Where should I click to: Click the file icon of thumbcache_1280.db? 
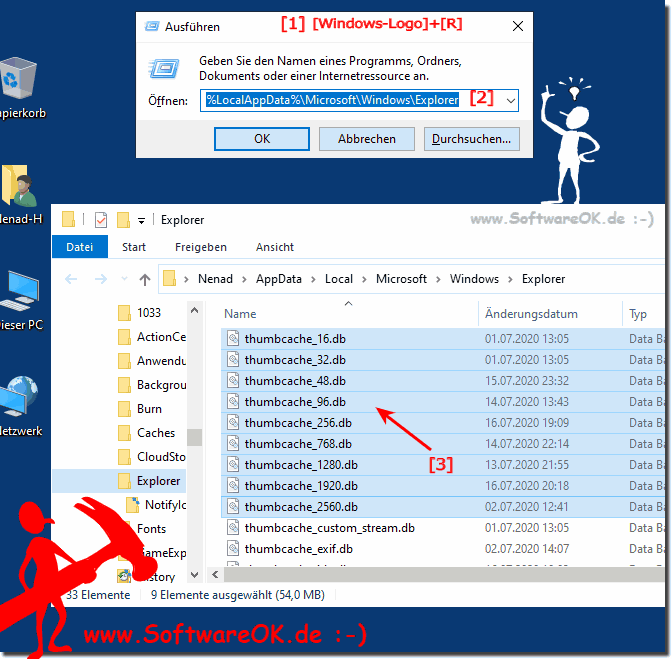click(x=233, y=464)
